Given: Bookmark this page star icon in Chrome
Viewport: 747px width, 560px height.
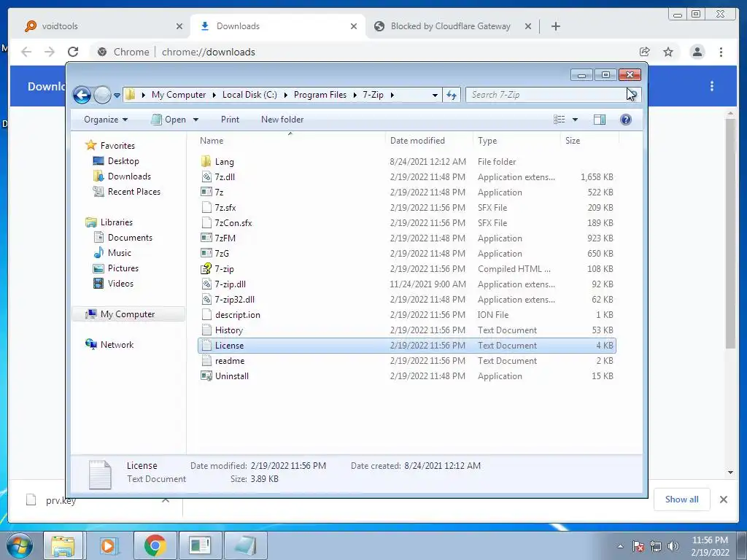Looking at the screenshot, I should (668, 52).
